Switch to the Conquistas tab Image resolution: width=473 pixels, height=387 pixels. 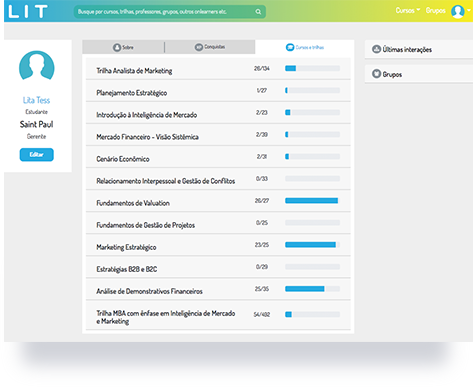click(210, 47)
